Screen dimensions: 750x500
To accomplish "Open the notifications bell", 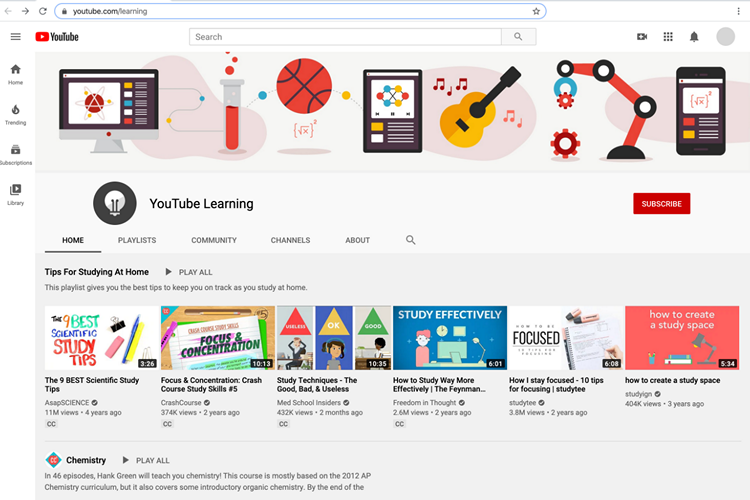I will [x=694, y=37].
